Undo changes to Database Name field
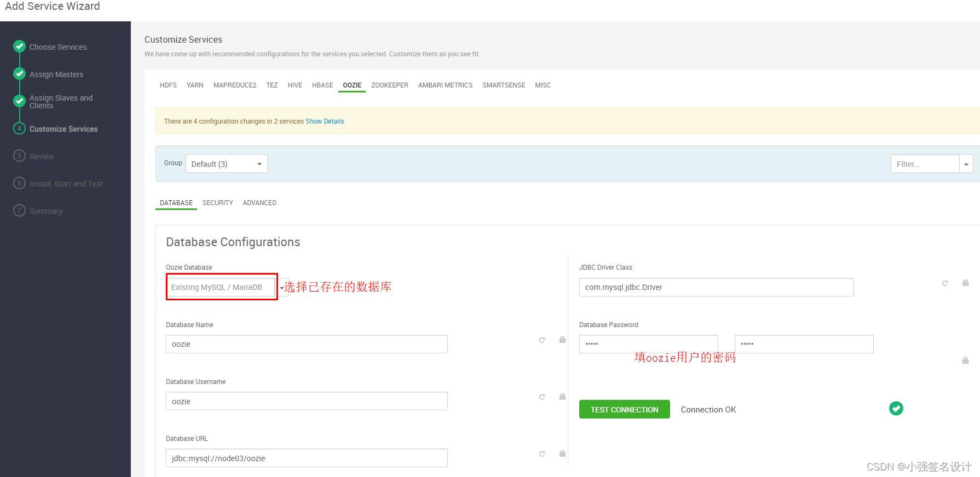The width and height of the screenshot is (980, 477). pyautogui.click(x=542, y=340)
